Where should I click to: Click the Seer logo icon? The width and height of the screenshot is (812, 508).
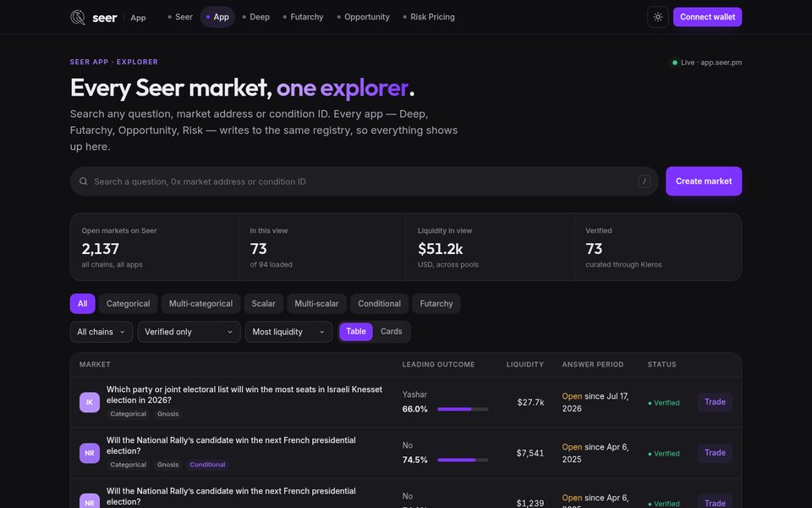pyautogui.click(x=78, y=17)
